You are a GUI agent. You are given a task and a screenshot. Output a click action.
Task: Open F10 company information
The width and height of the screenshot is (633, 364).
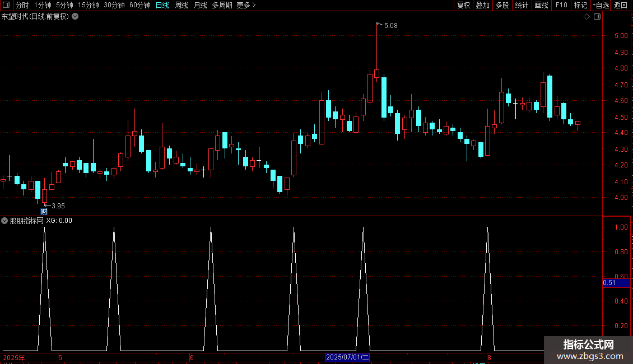tap(561, 5)
